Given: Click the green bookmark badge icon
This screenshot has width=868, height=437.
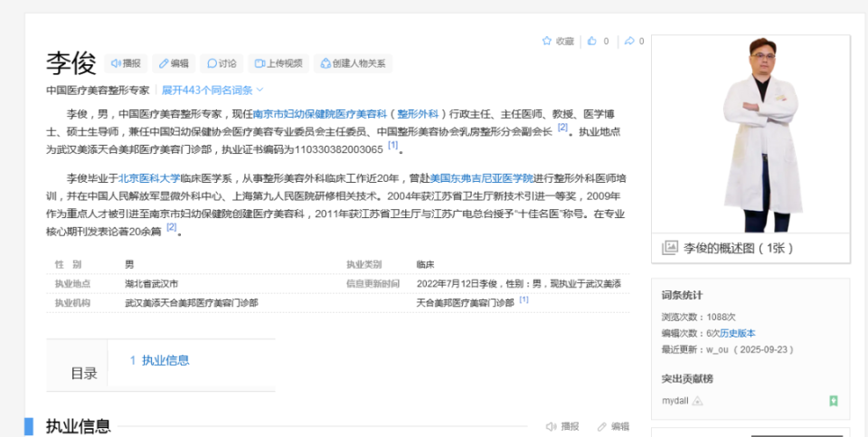Looking at the screenshot, I should 834,401.
